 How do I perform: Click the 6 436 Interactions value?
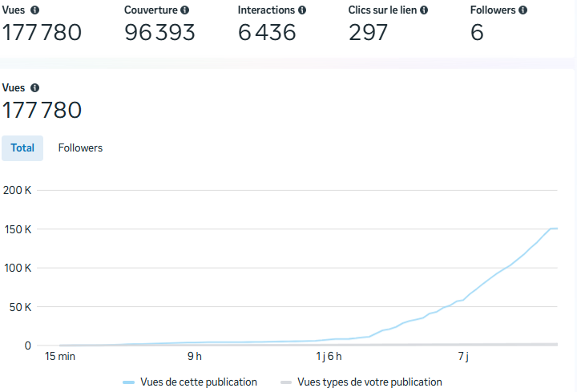267,33
